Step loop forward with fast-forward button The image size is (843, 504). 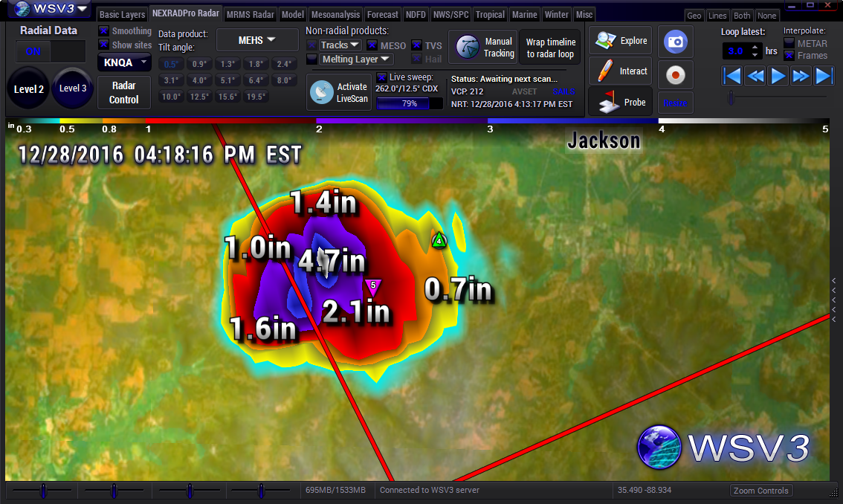coord(801,76)
